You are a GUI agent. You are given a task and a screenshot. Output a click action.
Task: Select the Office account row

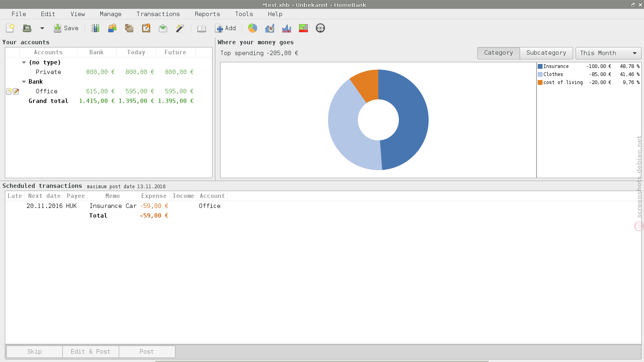pos(109,91)
